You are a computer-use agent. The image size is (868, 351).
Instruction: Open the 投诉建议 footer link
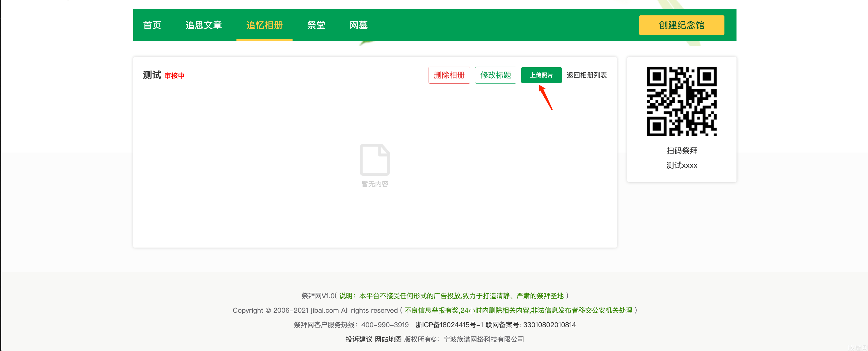pyautogui.click(x=359, y=339)
